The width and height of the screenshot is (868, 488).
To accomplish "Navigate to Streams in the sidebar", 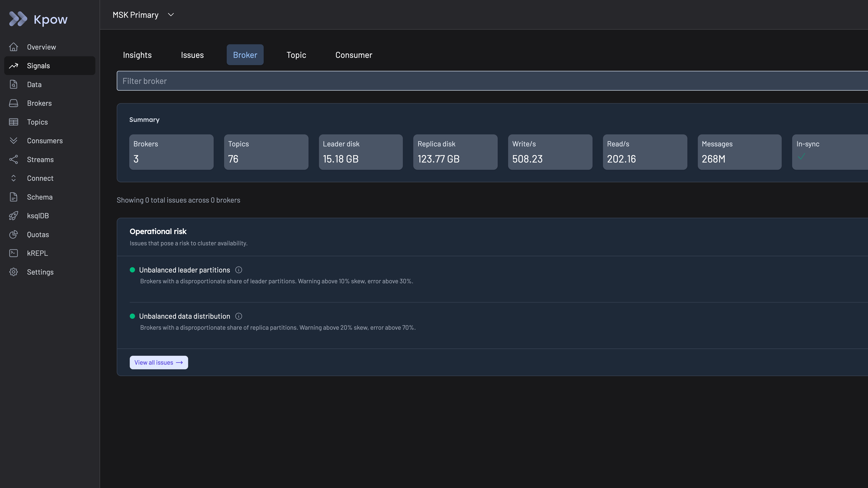I will 50,159.
